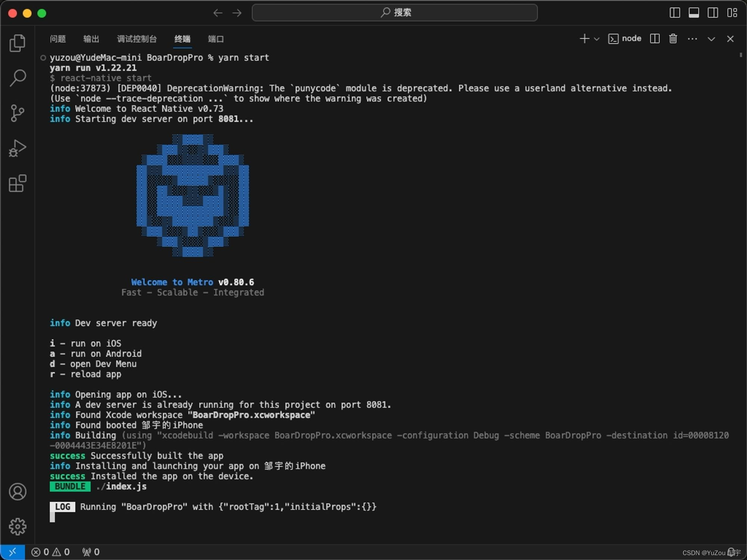The image size is (747, 560).
Task: Click the errors and warnings status
Action: tap(50, 552)
